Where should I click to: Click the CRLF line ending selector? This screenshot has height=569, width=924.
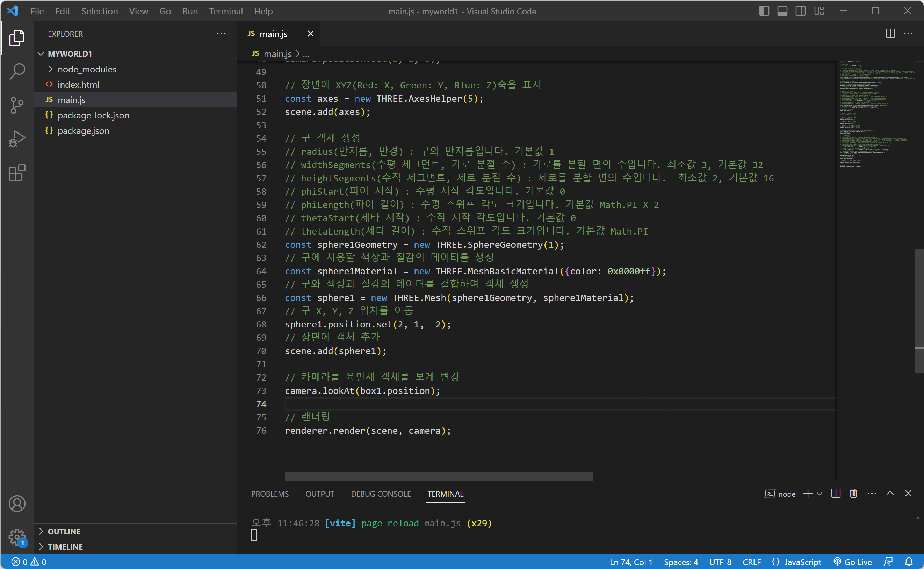tap(751, 562)
